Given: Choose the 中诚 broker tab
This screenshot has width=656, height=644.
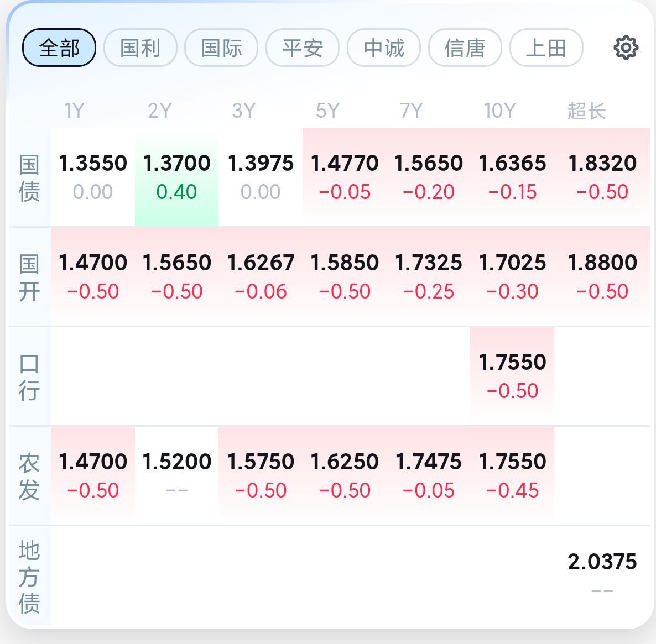Looking at the screenshot, I should [x=384, y=48].
